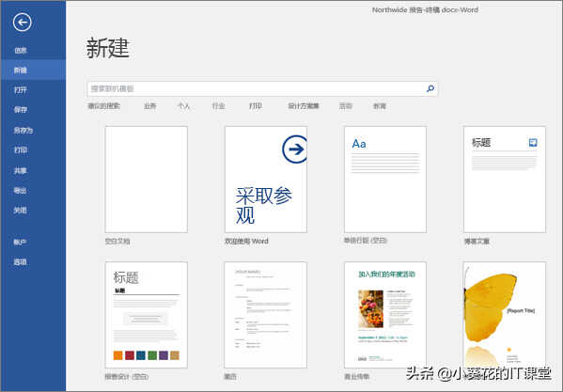This screenshot has width=563, height=392.
Task: Click the 业务 suggested search link
Action: pyautogui.click(x=150, y=106)
